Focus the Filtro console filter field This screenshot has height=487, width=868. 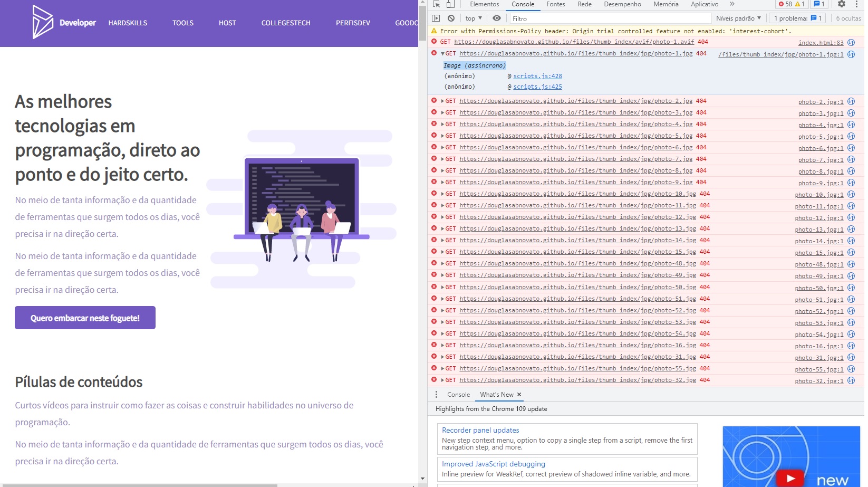tap(610, 18)
